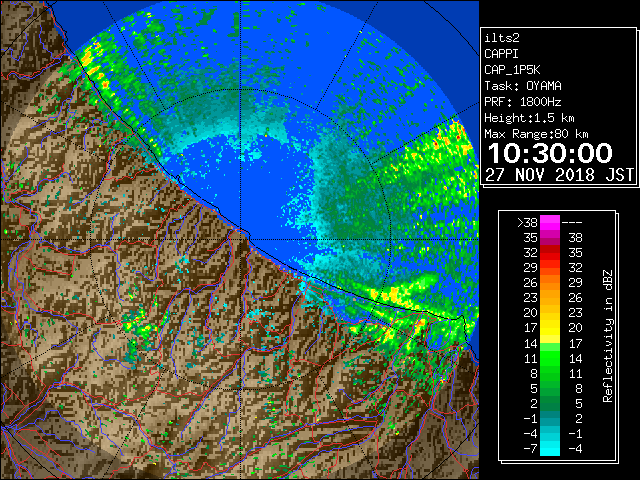Click the 20 to 23 dBZ yellow-orange band

pyautogui.click(x=550, y=313)
